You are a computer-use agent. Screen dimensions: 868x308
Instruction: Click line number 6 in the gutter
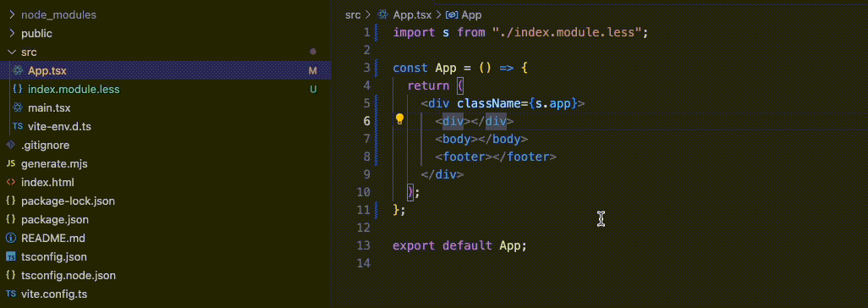tap(366, 121)
